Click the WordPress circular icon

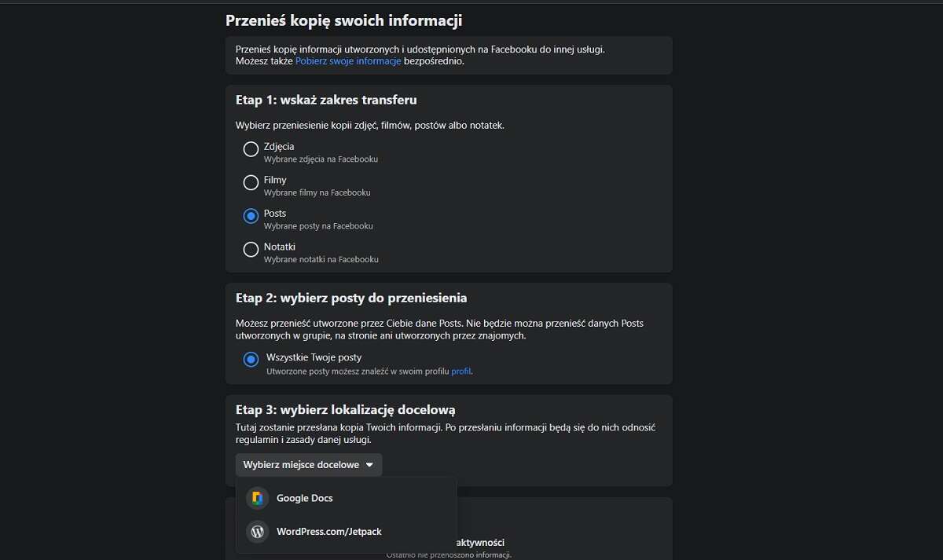[x=257, y=532]
